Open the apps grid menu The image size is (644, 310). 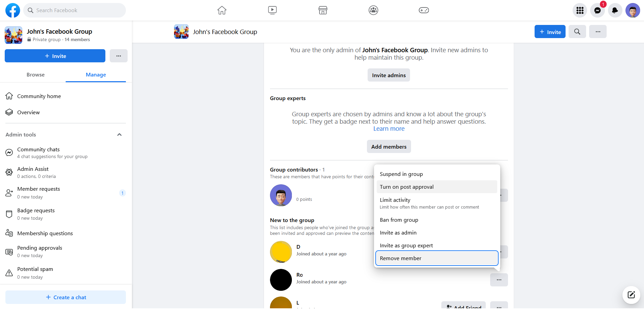point(580,10)
